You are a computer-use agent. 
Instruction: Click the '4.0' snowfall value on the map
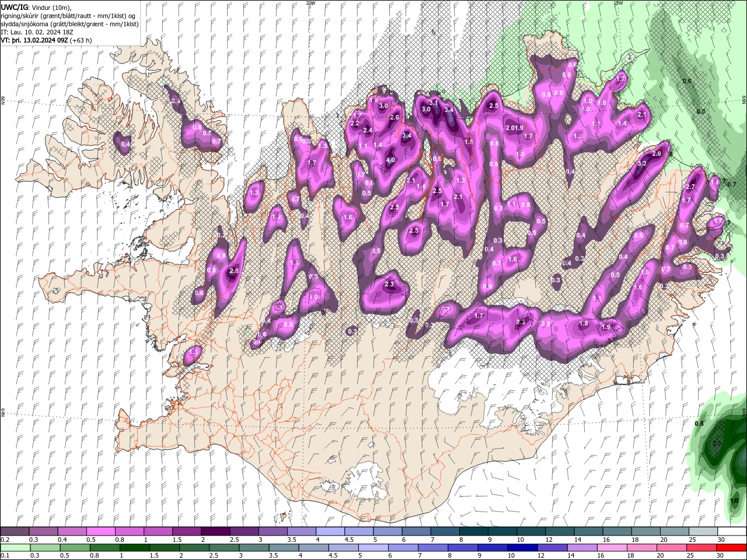pos(390,160)
